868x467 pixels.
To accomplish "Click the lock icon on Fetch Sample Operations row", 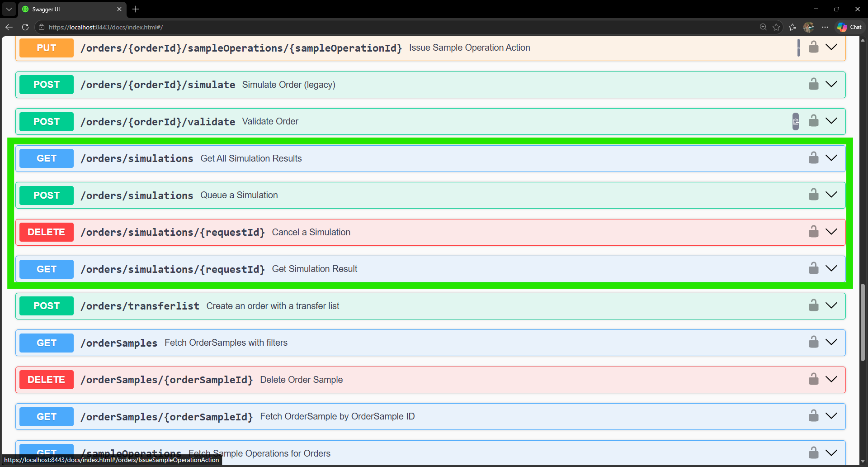I will pos(814,453).
